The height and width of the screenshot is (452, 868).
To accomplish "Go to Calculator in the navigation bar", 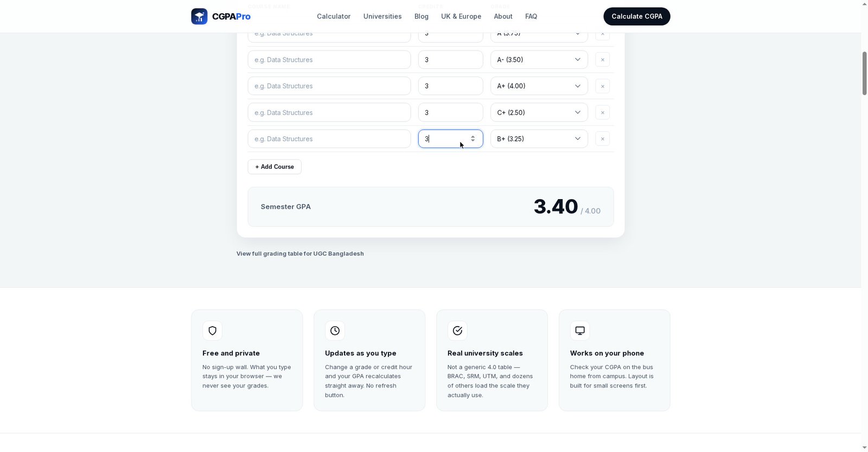I will pyautogui.click(x=334, y=16).
